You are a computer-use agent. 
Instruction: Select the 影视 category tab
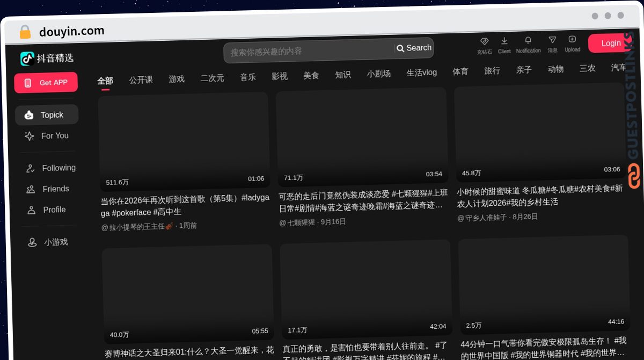[x=280, y=76]
